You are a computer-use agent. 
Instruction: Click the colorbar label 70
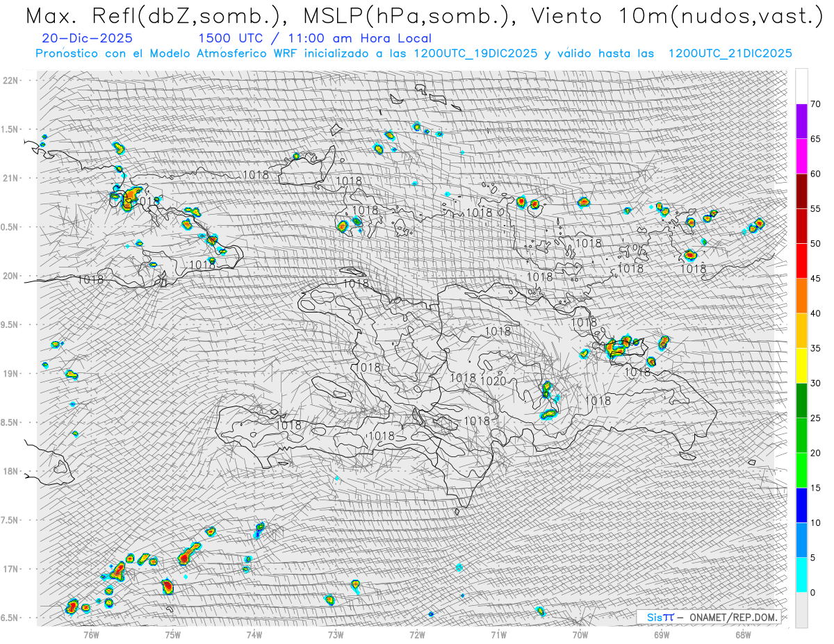(815, 104)
